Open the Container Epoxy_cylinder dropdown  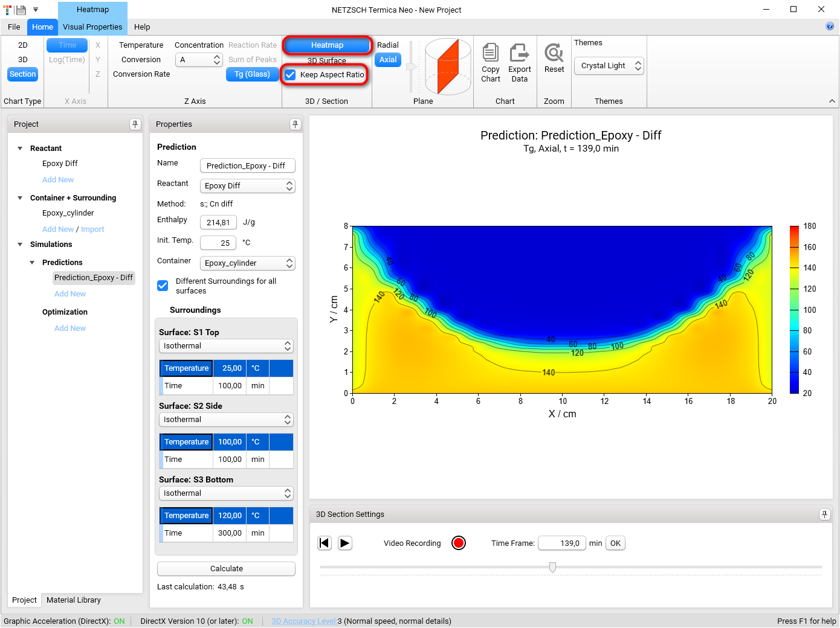pyautogui.click(x=247, y=263)
